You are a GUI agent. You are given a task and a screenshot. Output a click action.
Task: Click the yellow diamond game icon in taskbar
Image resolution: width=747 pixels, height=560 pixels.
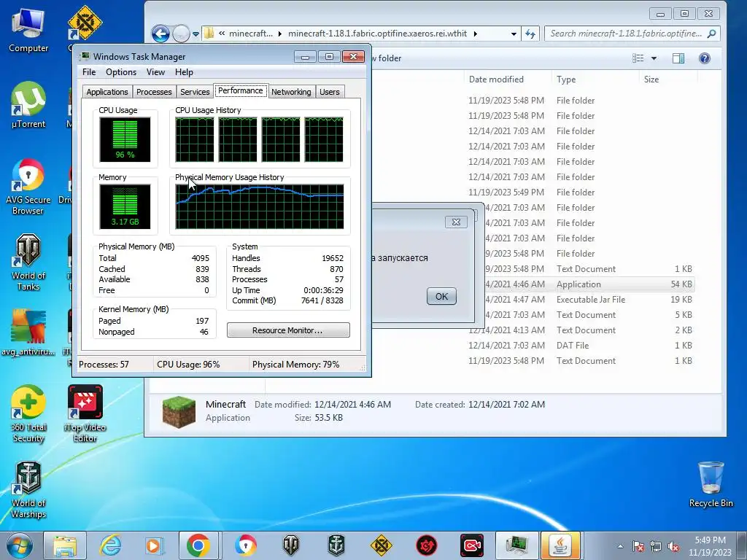click(381, 545)
